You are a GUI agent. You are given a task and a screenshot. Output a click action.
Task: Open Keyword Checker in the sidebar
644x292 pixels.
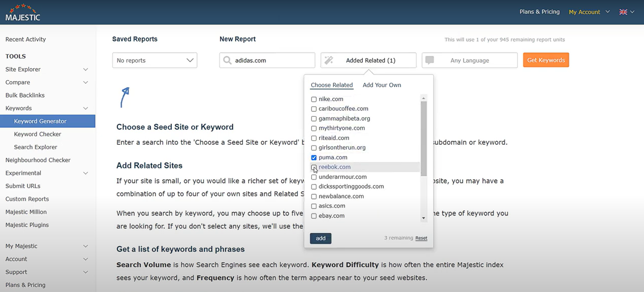tap(37, 134)
